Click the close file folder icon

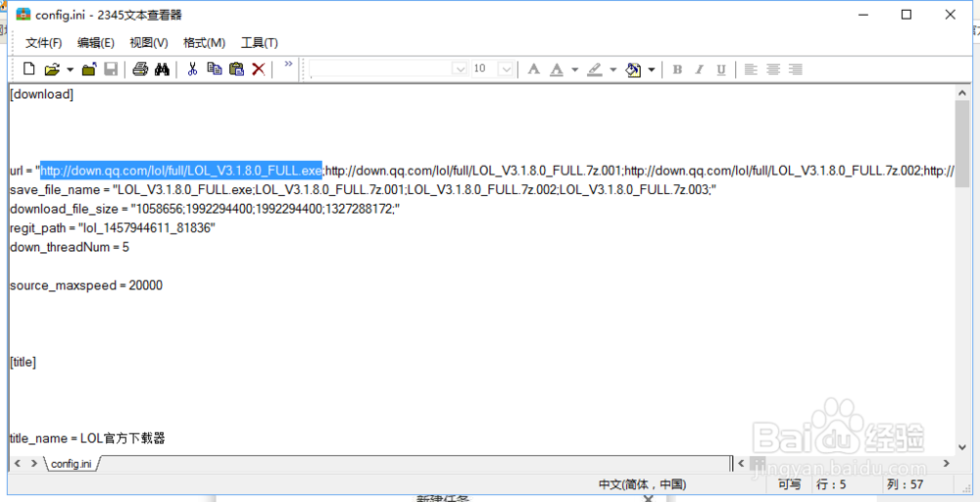[89, 69]
